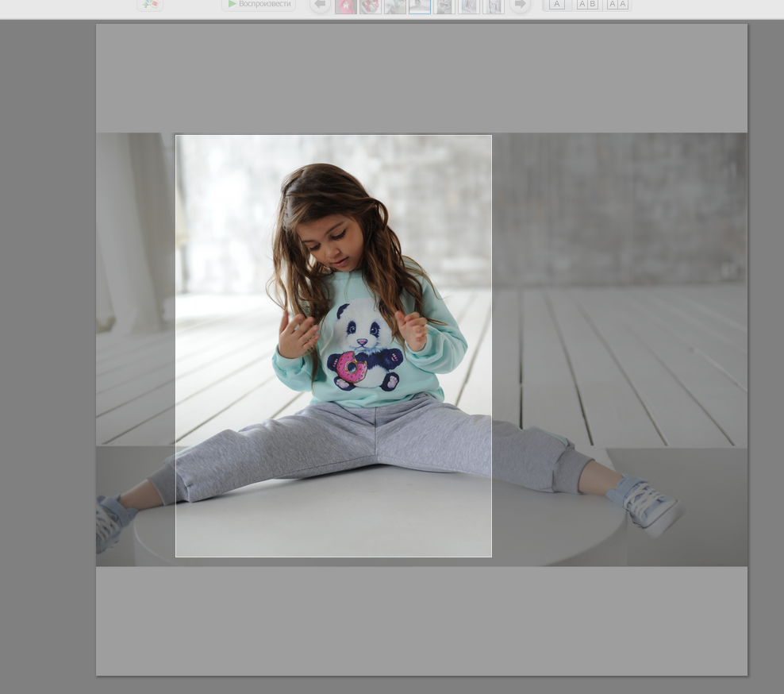Image resolution: width=784 pixels, height=694 pixels.
Task: Select the single image view mode 'A'
Action: pos(557,4)
